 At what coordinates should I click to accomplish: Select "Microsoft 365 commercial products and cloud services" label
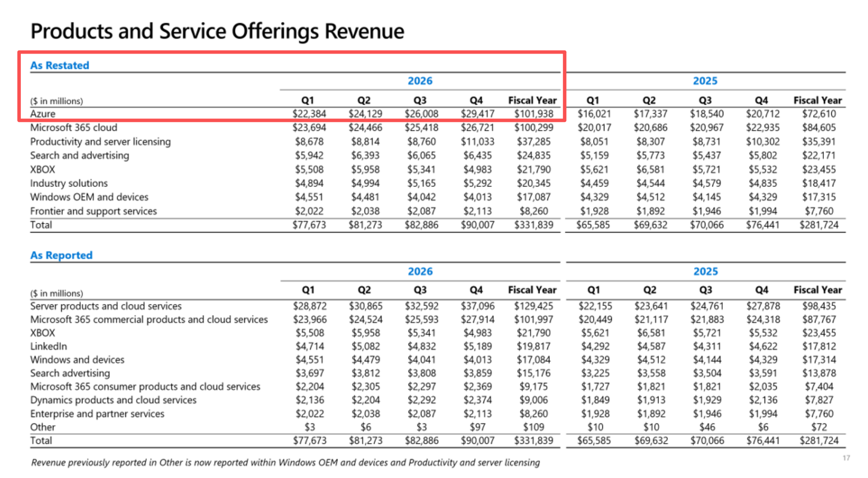click(x=149, y=320)
